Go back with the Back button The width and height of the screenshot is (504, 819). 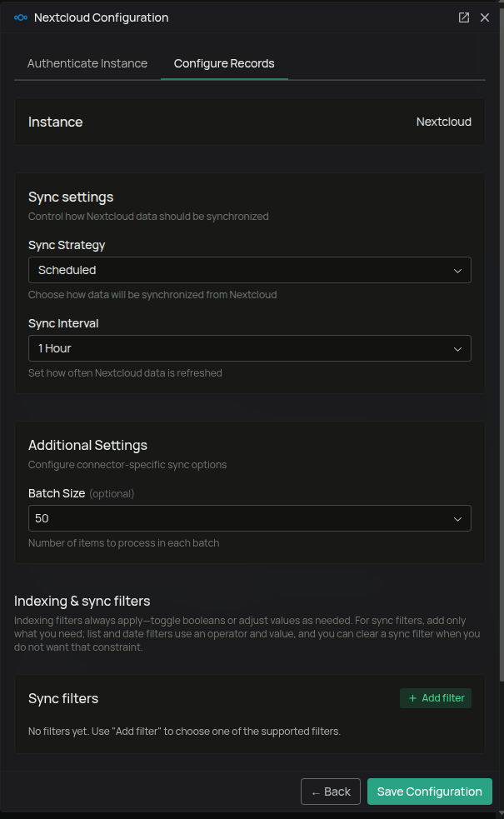(x=331, y=792)
